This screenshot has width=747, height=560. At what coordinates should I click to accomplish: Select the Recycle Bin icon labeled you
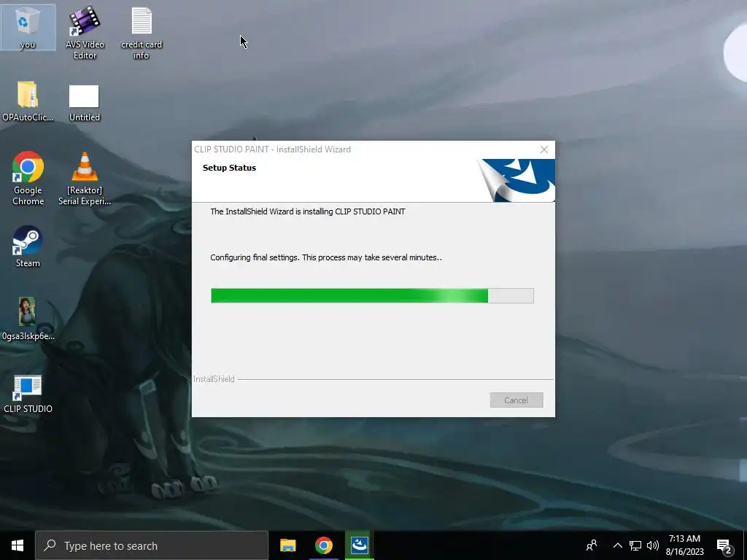[x=28, y=27]
